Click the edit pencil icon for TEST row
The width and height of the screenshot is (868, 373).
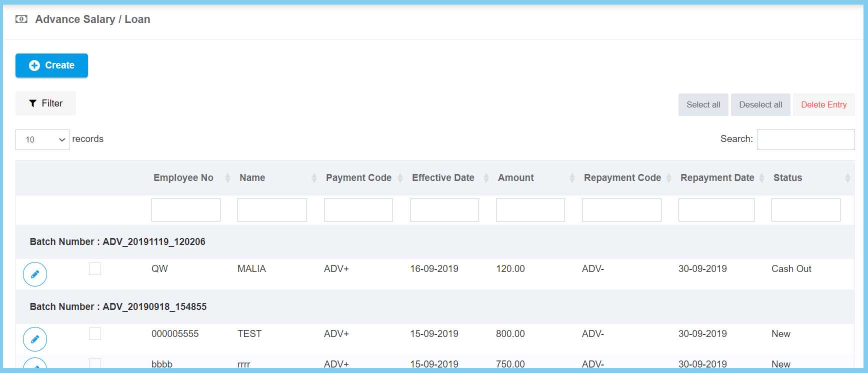[35, 339]
